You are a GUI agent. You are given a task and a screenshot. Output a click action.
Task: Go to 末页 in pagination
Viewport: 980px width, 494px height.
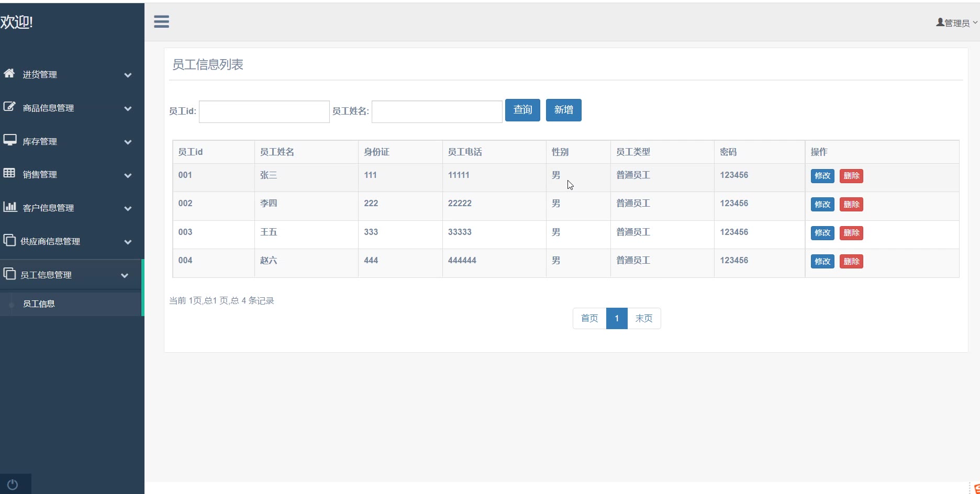pos(643,318)
